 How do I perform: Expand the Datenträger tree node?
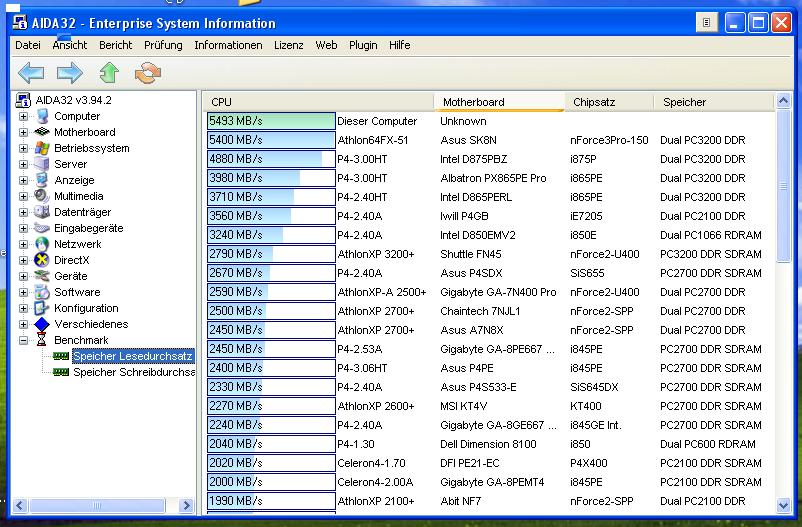(23, 212)
